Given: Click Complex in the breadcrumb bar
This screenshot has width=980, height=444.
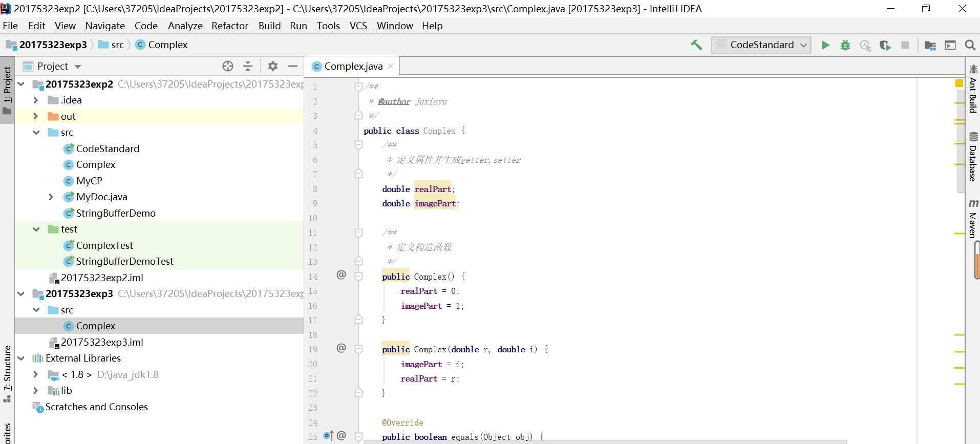Looking at the screenshot, I should (162, 45).
